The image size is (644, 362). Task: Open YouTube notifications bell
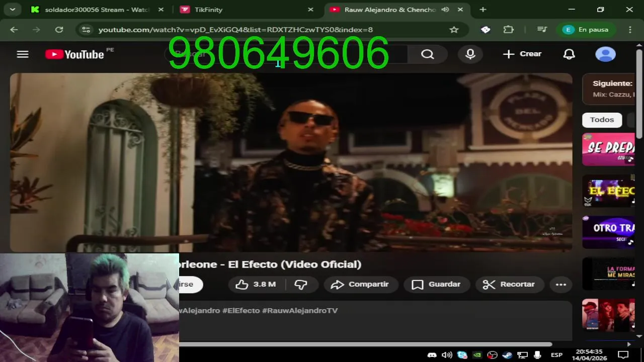(x=569, y=54)
